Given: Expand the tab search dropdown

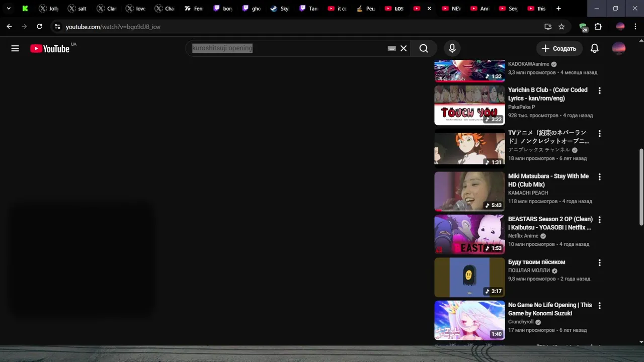Looking at the screenshot, I should (x=9, y=9).
